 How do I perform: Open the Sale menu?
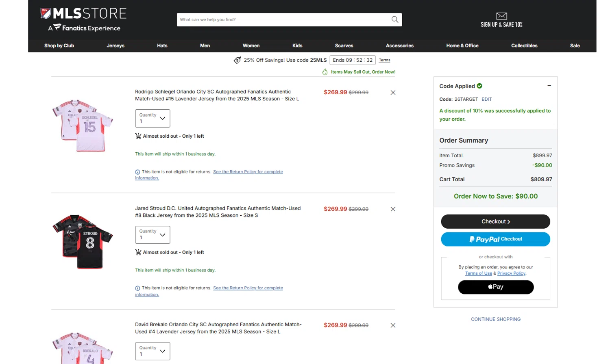[575, 45]
